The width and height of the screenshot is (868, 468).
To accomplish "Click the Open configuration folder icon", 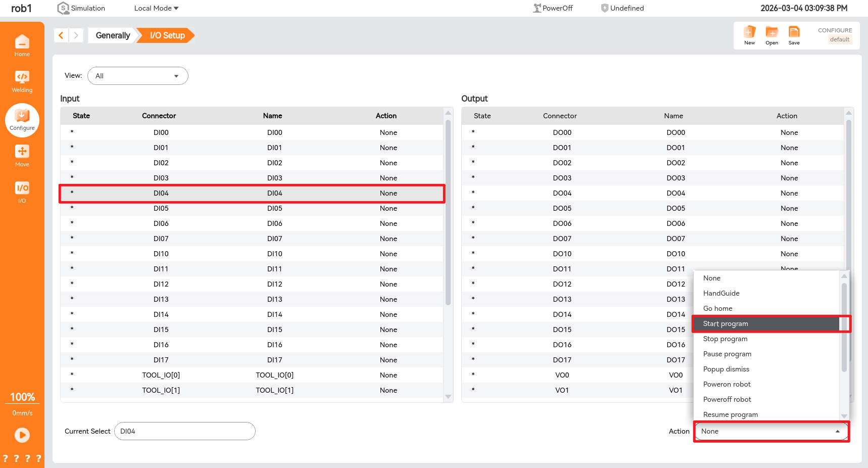I will 771,35.
